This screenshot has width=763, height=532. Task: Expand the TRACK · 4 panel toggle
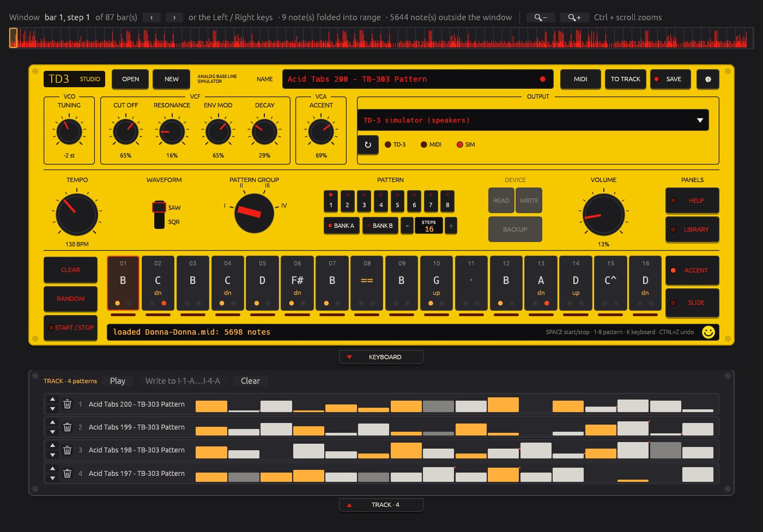(381, 505)
